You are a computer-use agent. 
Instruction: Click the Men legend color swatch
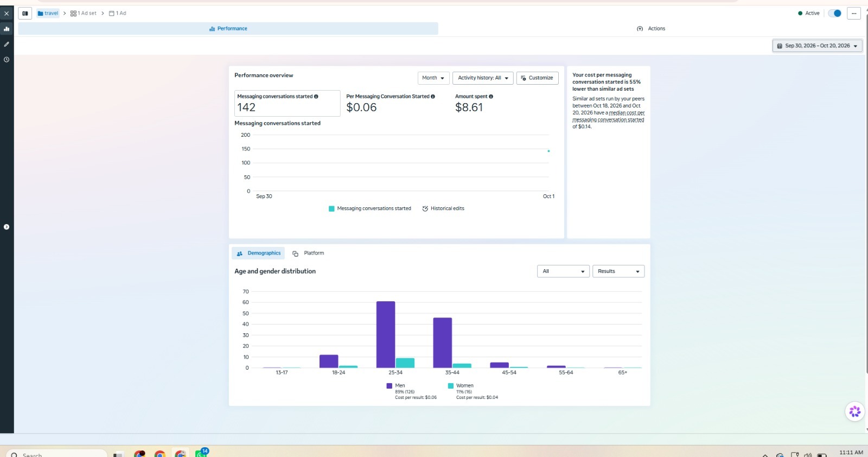click(389, 386)
